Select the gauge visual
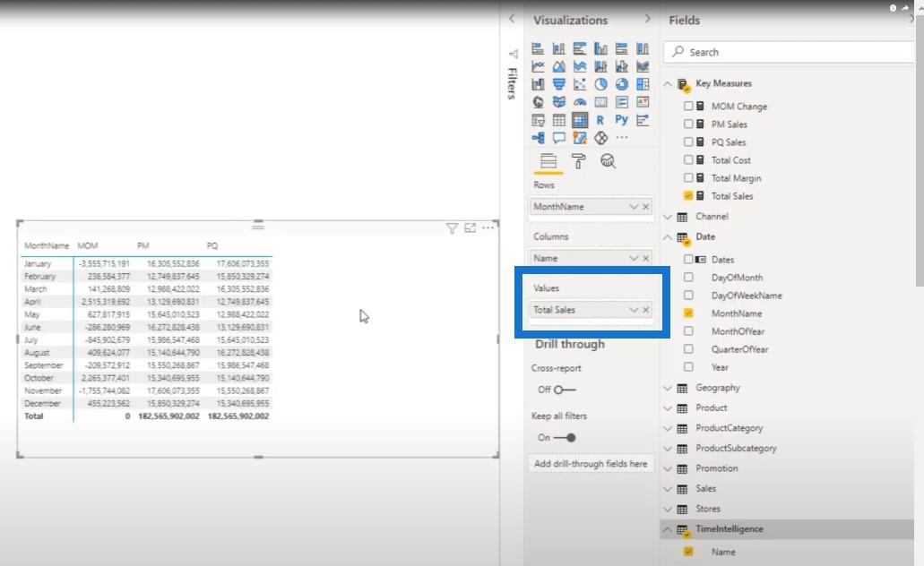 click(x=580, y=102)
